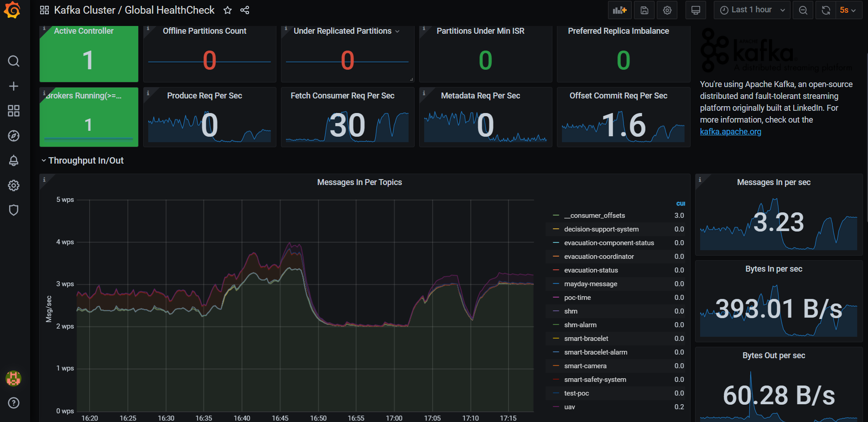Open the Explore compass icon

[x=14, y=136]
